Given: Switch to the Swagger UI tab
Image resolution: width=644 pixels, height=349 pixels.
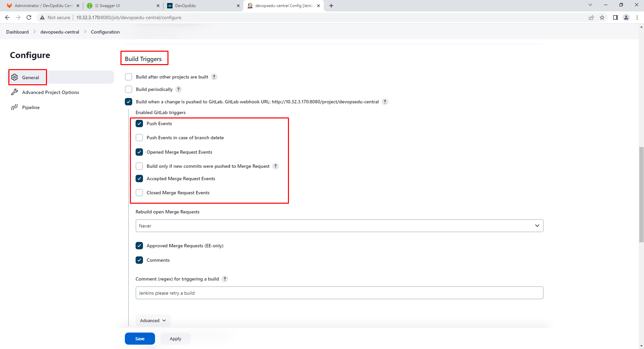Looking at the screenshot, I should click(x=122, y=6).
